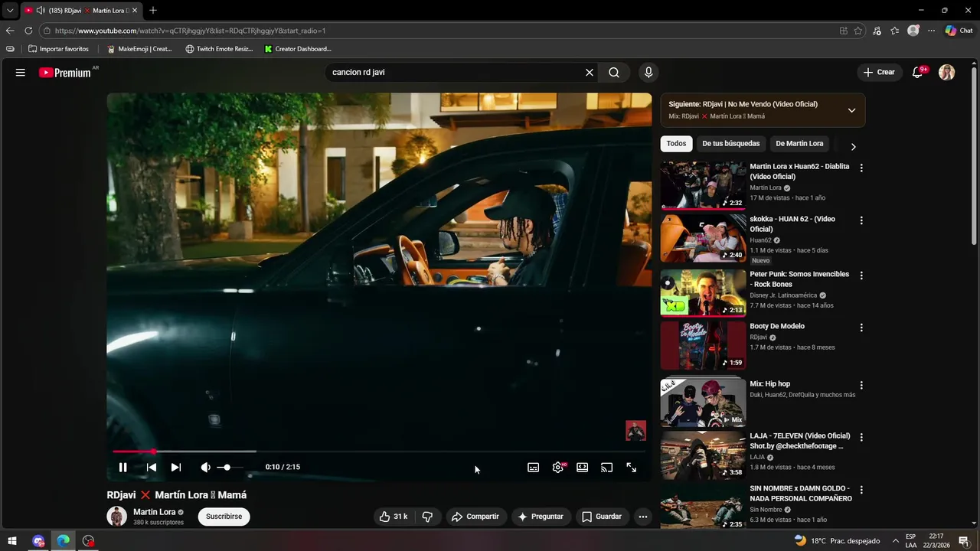Like the video, 31 k
Screen dimensions: 980x551
pyautogui.click(x=393, y=517)
